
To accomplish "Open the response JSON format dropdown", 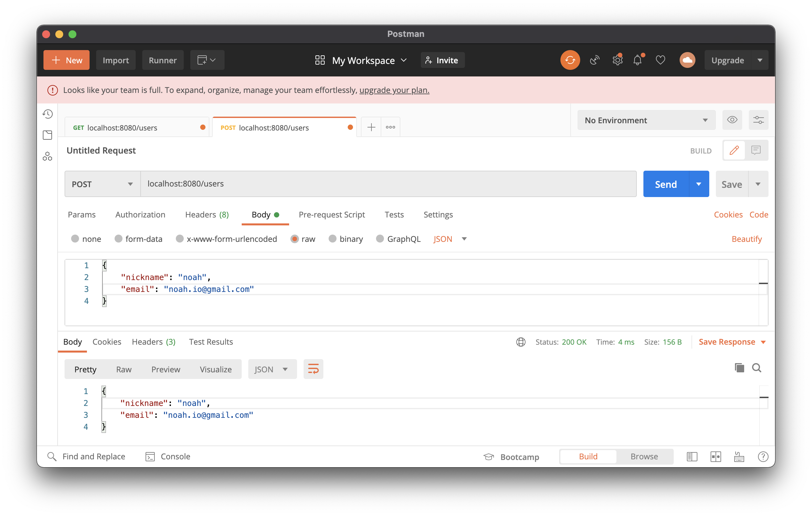I will coord(272,369).
